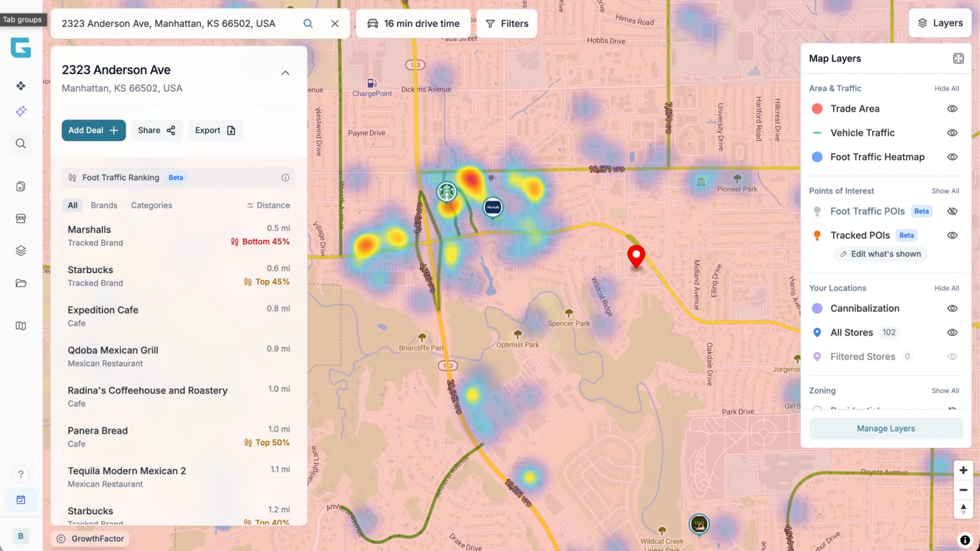980x551 pixels.
Task: Open the AI sparkle icon in sidebar
Action: [21, 111]
